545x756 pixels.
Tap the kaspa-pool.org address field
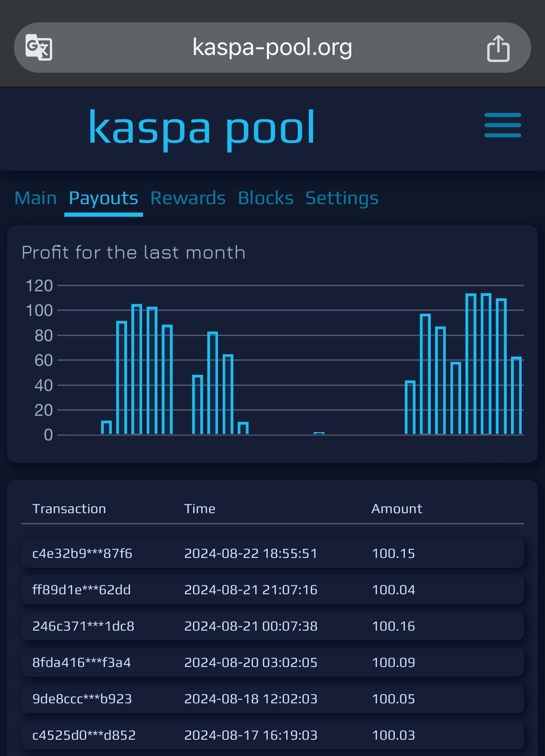(x=272, y=48)
